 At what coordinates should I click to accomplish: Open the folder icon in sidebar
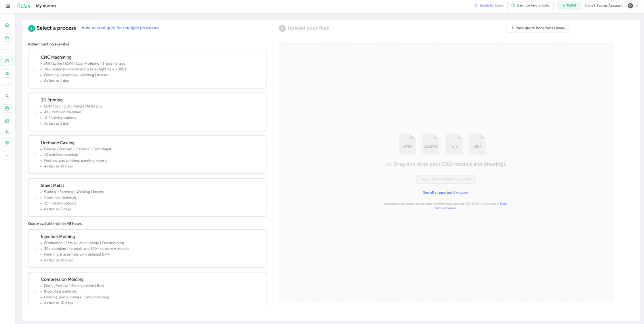7,38
